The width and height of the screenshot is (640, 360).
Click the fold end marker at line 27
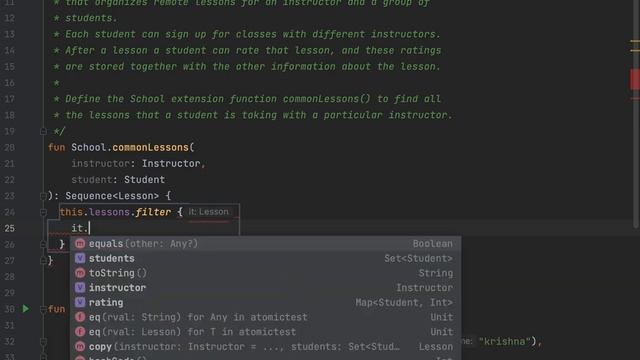point(43,260)
